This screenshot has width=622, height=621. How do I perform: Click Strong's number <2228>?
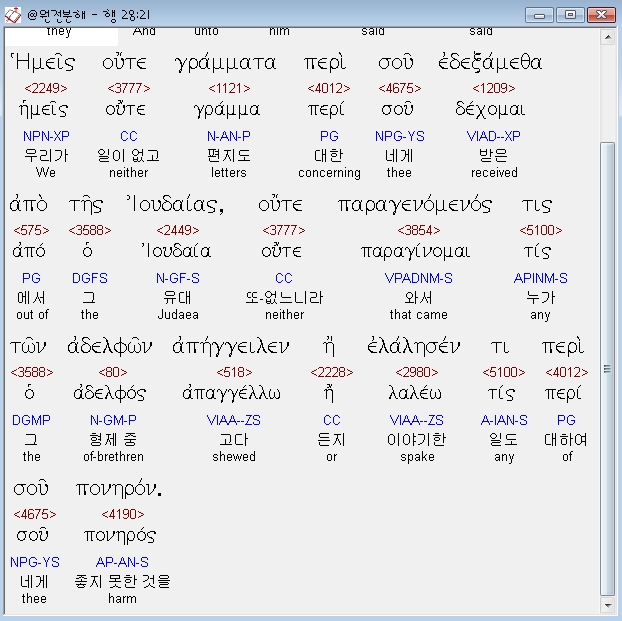click(332, 372)
